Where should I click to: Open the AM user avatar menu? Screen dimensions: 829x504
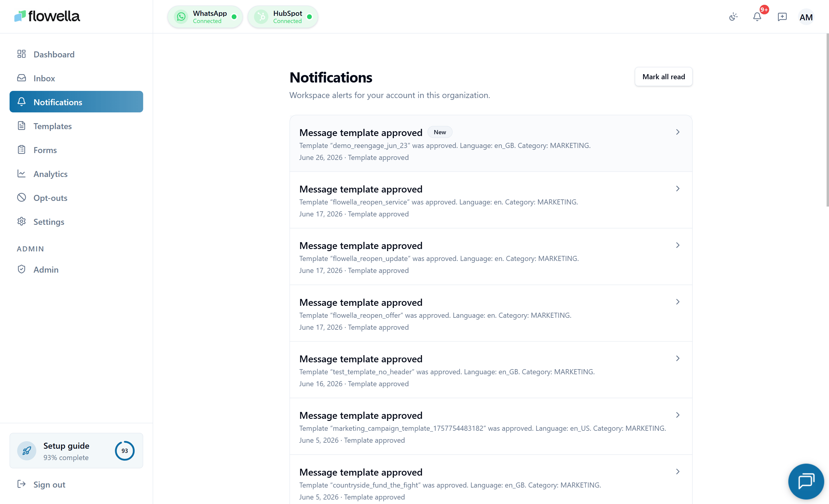coord(806,17)
